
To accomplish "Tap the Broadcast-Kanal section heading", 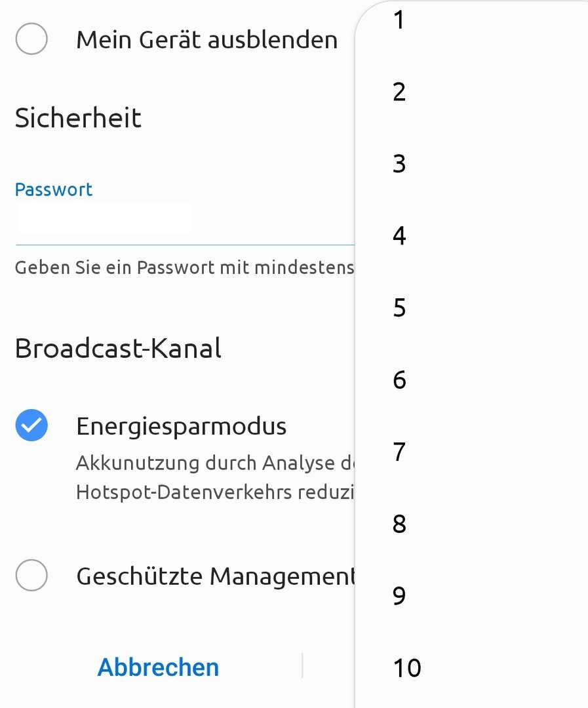I will [x=118, y=348].
